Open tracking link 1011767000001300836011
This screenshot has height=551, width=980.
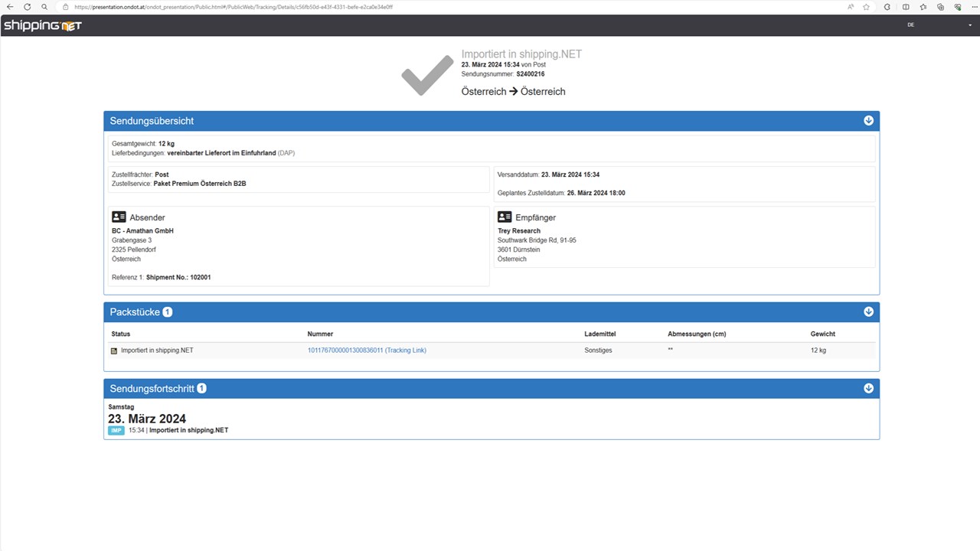[x=367, y=350]
